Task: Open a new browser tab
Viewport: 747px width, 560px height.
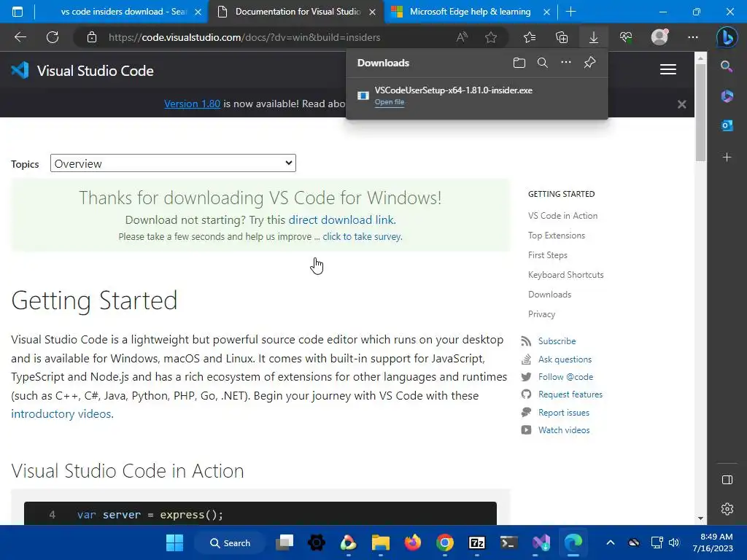Action: [x=570, y=12]
